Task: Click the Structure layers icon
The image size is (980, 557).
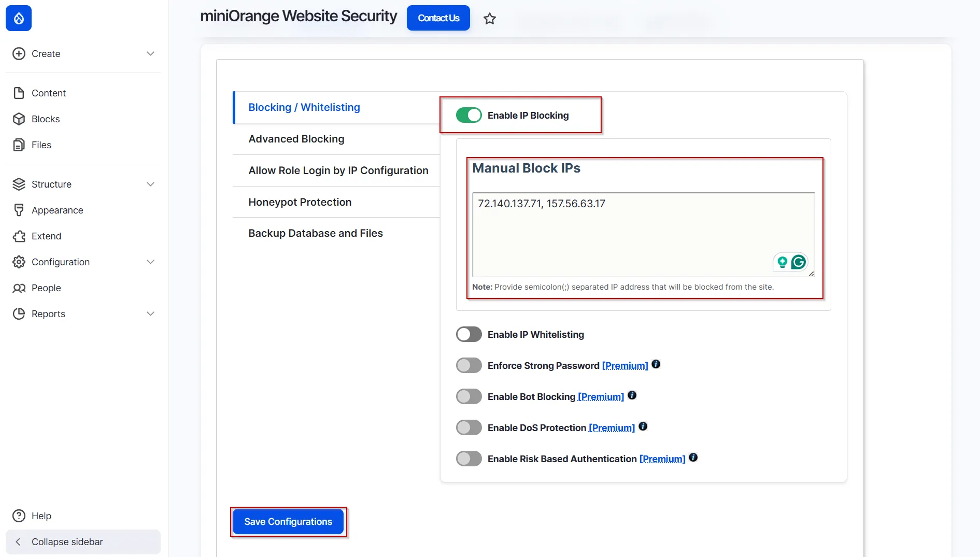Action: coord(19,184)
